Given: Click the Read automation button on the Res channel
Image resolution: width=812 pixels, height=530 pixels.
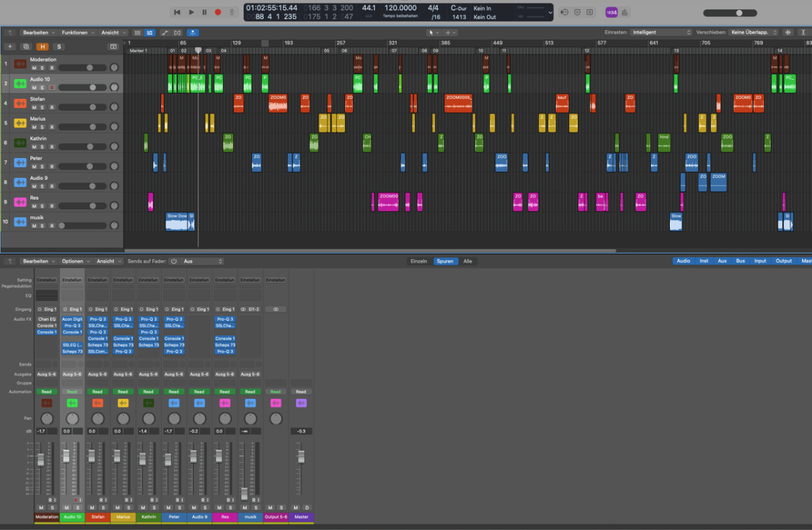Looking at the screenshot, I should tap(224, 391).
